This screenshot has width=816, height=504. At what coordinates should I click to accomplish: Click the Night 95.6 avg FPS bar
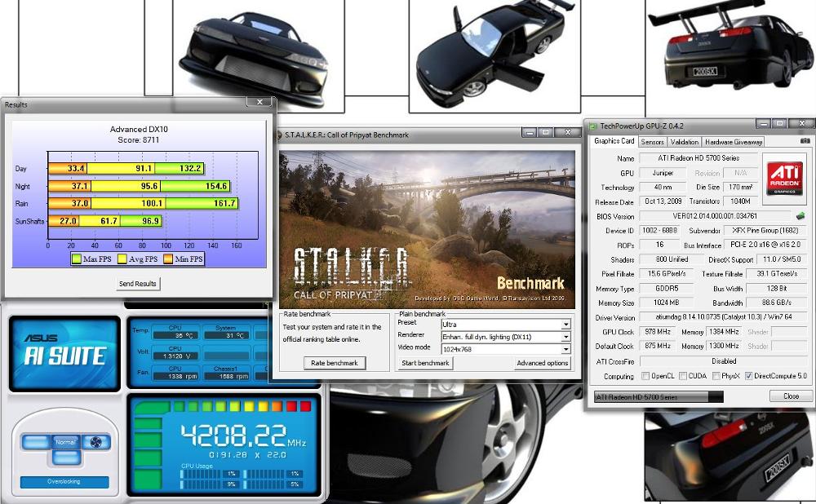pyautogui.click(x=126, y=186)
